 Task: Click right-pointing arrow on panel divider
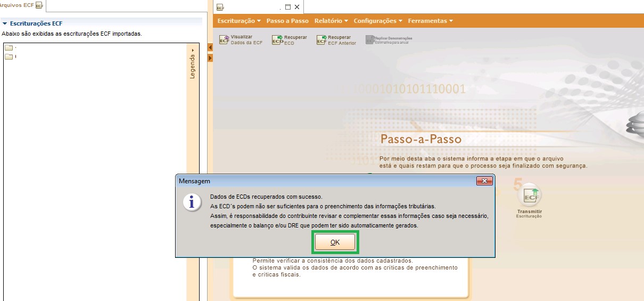(x=210, y=57)
